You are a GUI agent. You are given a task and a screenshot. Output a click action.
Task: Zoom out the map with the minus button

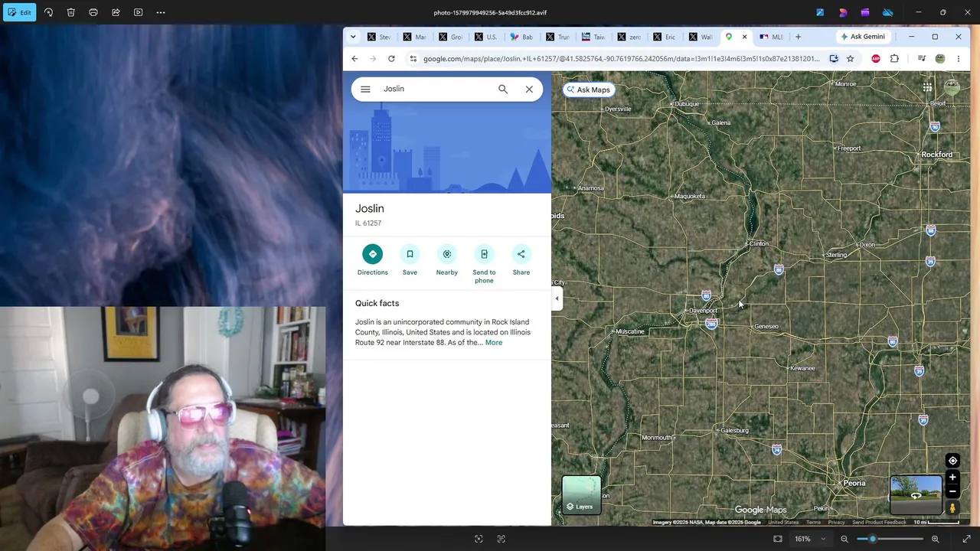pos(952,492)
